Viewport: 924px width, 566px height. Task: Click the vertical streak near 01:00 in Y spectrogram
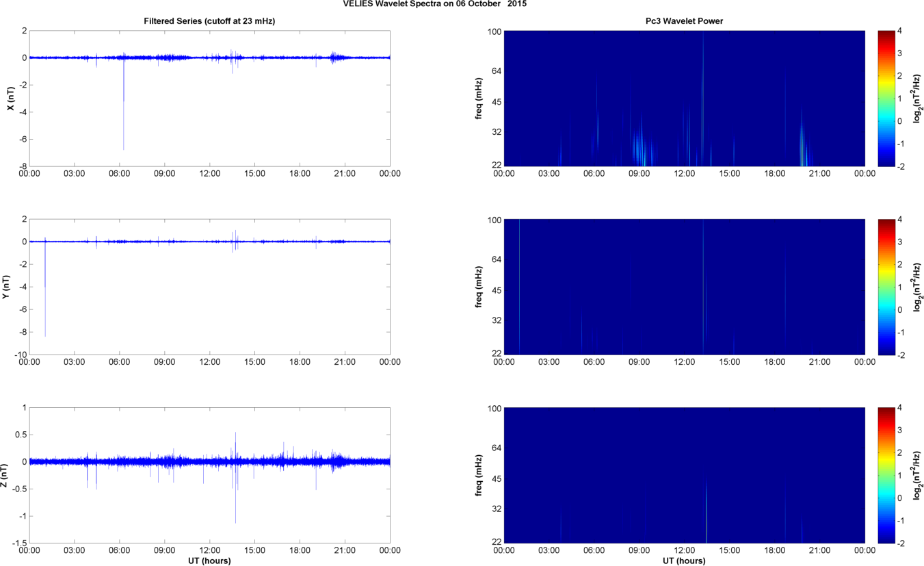(519, 287)
